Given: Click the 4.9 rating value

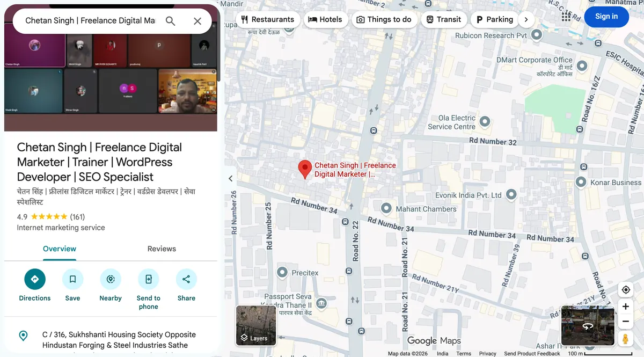Looking at the screenshot, I should 22,217.
